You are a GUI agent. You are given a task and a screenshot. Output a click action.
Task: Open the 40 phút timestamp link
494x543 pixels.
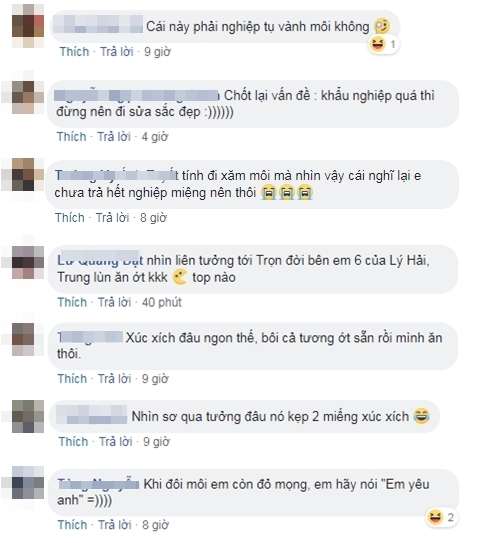tap(162, 302)
